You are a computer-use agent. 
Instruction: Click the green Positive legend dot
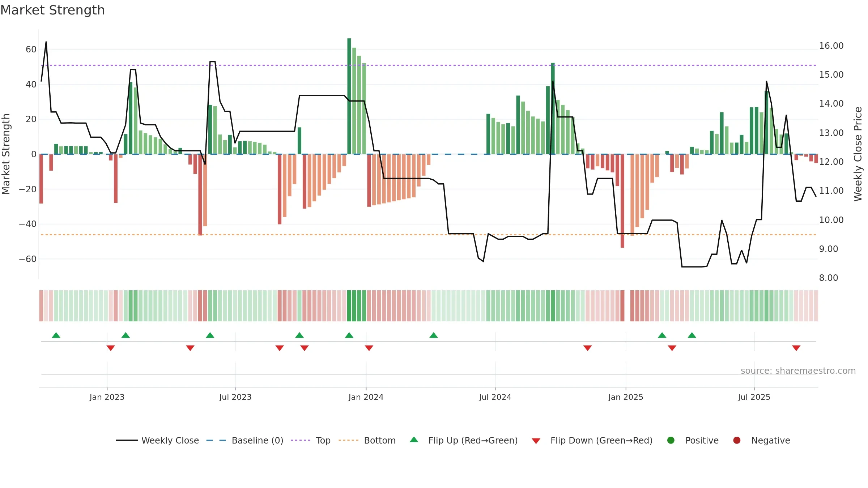pyautogui.click(x=671, y=440)
